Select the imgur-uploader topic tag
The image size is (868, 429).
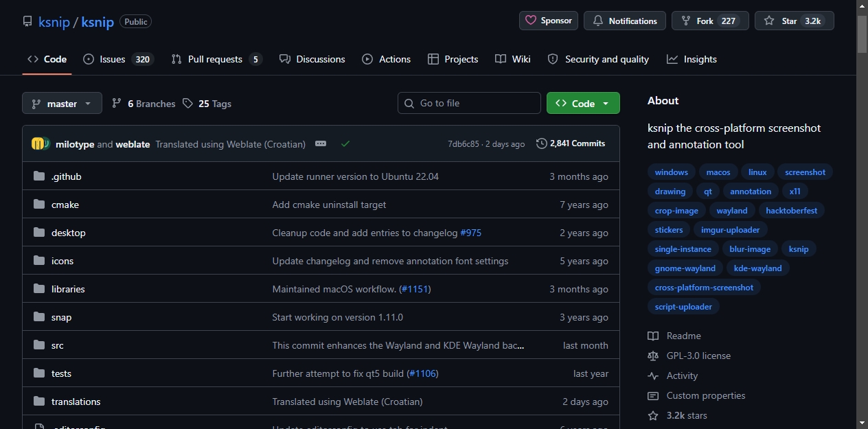click(731, 230)
